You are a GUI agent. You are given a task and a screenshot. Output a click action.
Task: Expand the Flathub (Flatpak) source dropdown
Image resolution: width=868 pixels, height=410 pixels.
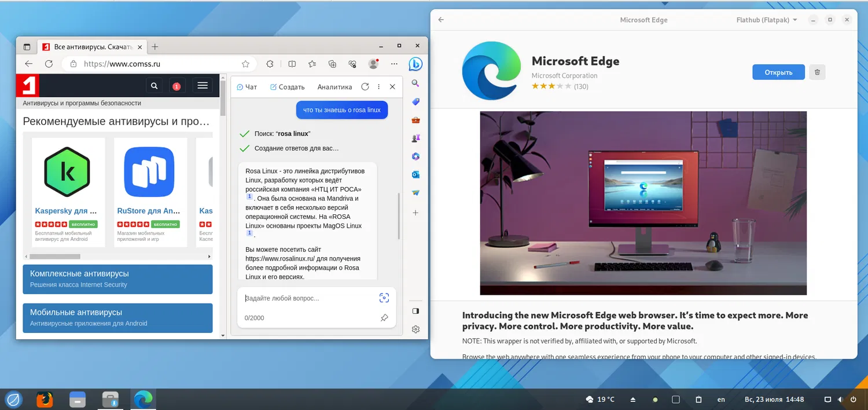(767, 20)
